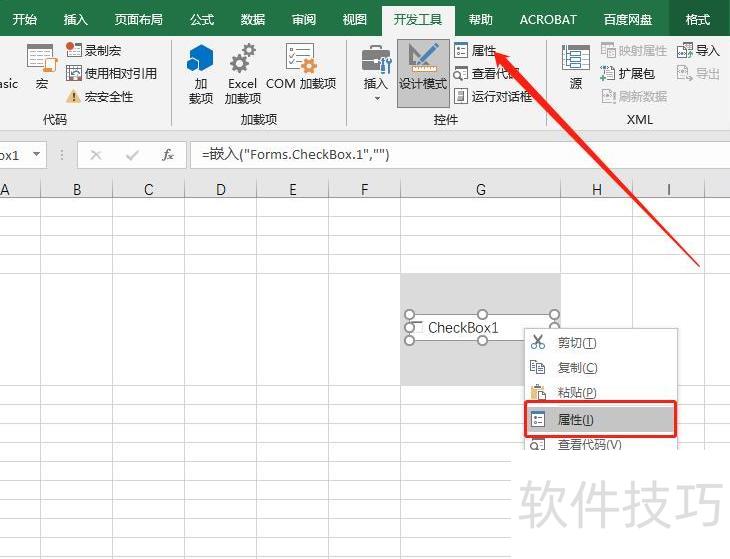Click 查看代码 in the ribbon
The height and width of the screenshot is (559, 730).
pos(487,73)
